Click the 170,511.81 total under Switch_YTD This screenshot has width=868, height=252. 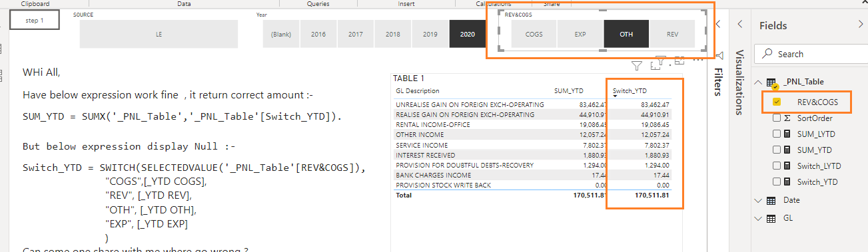(x=653, y=195)
